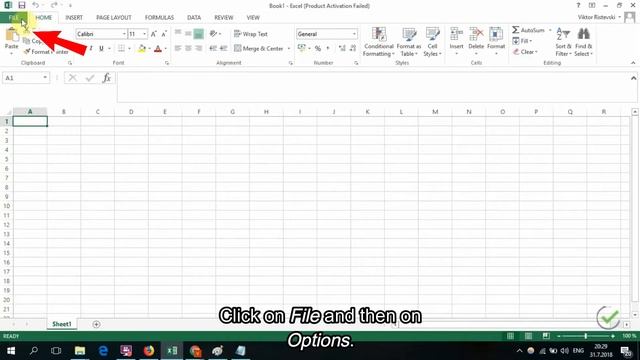Click Merge & Center

pyautogui.click(x=259, y=49)
